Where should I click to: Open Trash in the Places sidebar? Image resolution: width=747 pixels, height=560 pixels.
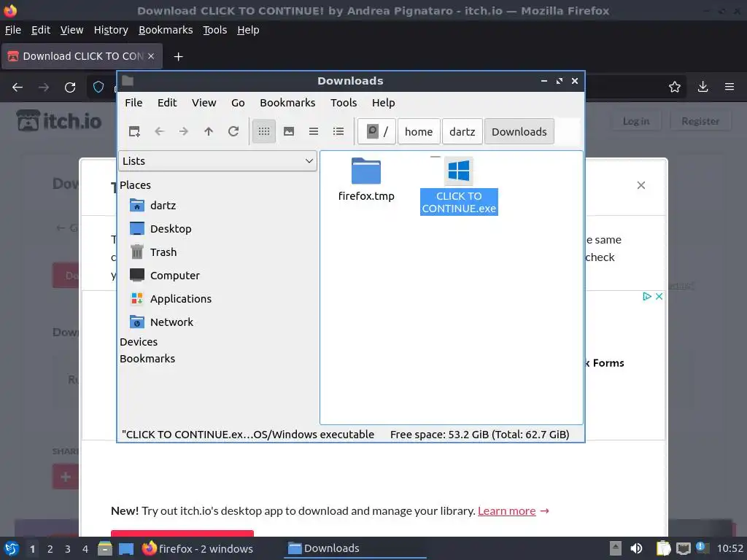(163, 252)
